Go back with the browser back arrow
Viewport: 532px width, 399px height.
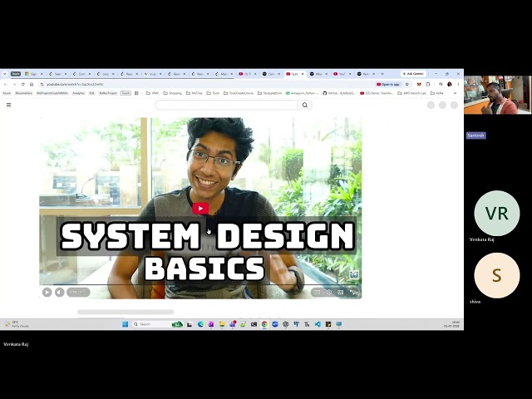(x=6, y=84)
